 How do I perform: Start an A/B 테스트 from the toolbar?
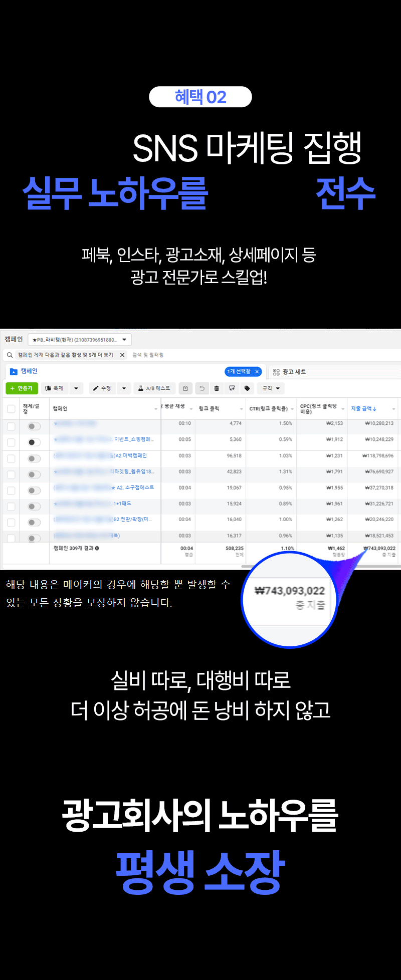coord(154,388)
